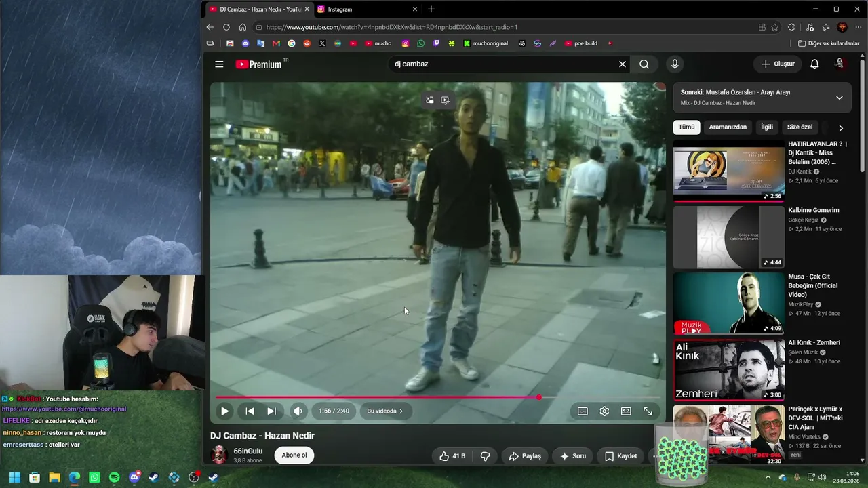Open the 'mucho' YouTube bookmark

[378, 43]
